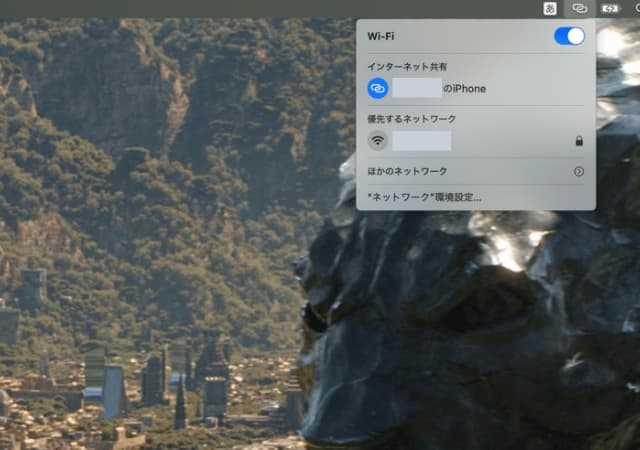
Task: Expand ほかのネットワーク list
Action: 476,171
